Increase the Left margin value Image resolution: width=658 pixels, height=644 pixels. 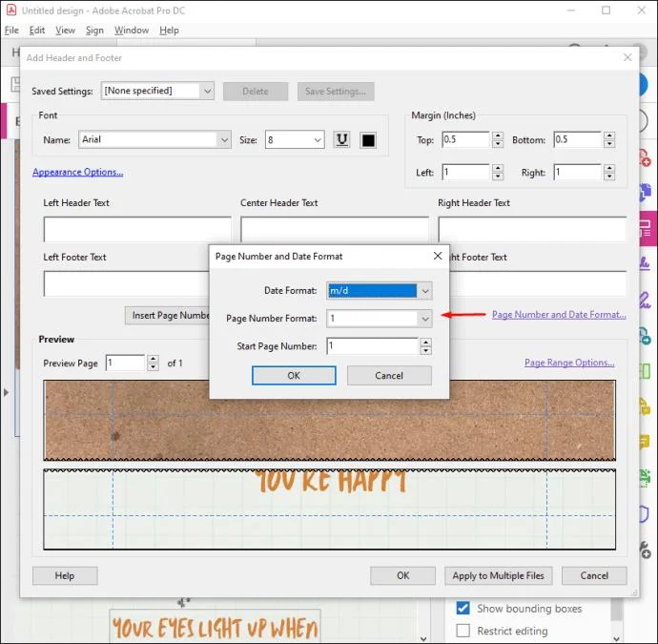point(498,168)
